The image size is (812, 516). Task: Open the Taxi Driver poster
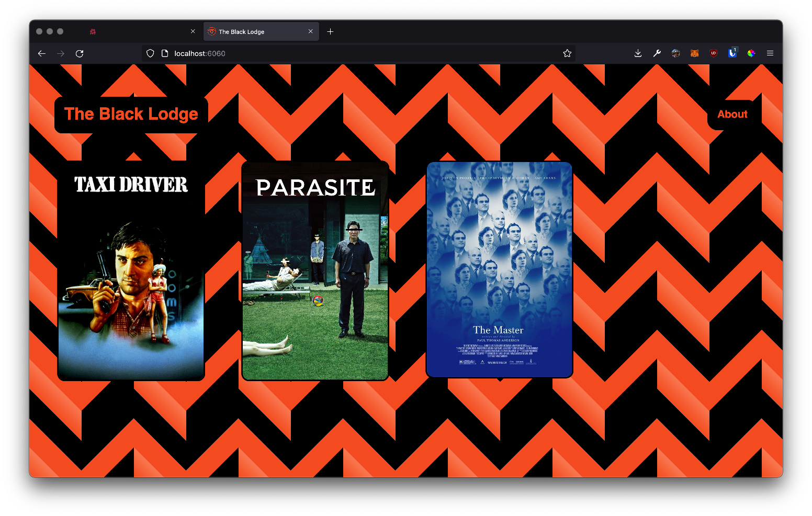[x=131, y=271]
